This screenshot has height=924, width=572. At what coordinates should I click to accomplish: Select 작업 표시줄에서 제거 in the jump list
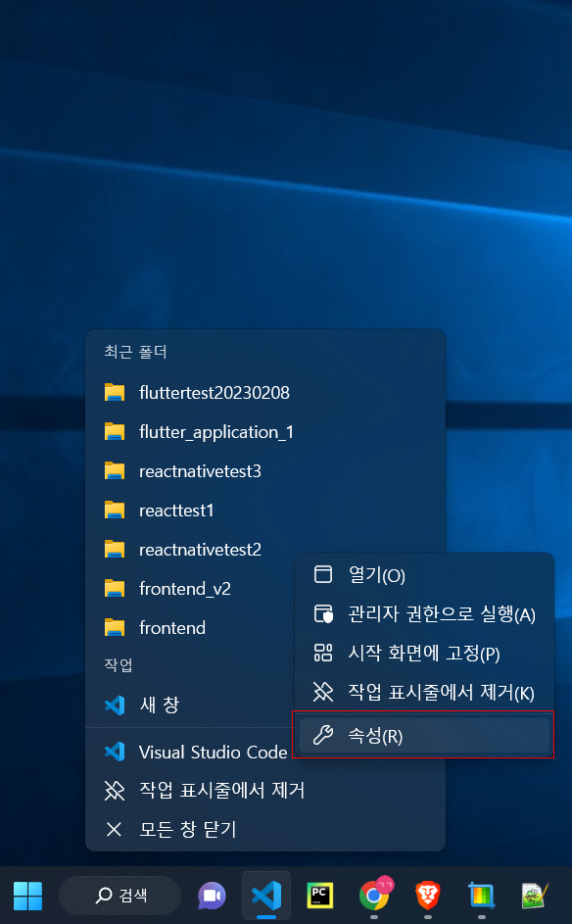click(265, 790)
